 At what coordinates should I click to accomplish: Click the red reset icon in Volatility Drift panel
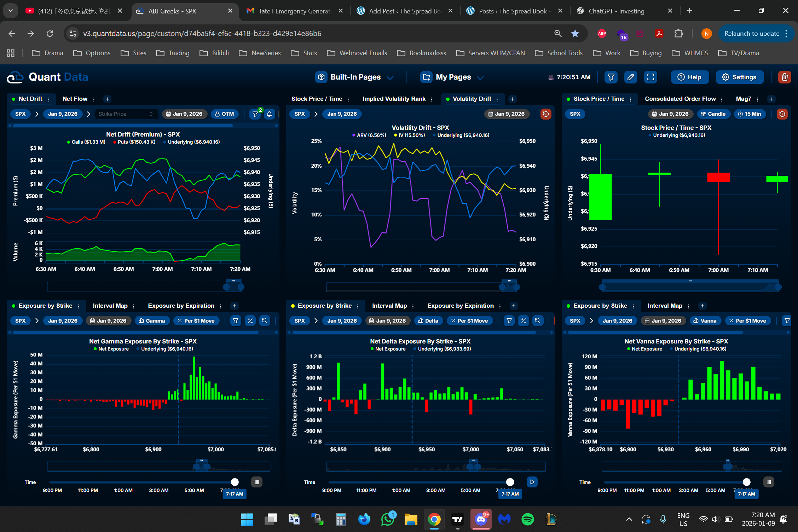coord(545,114)
